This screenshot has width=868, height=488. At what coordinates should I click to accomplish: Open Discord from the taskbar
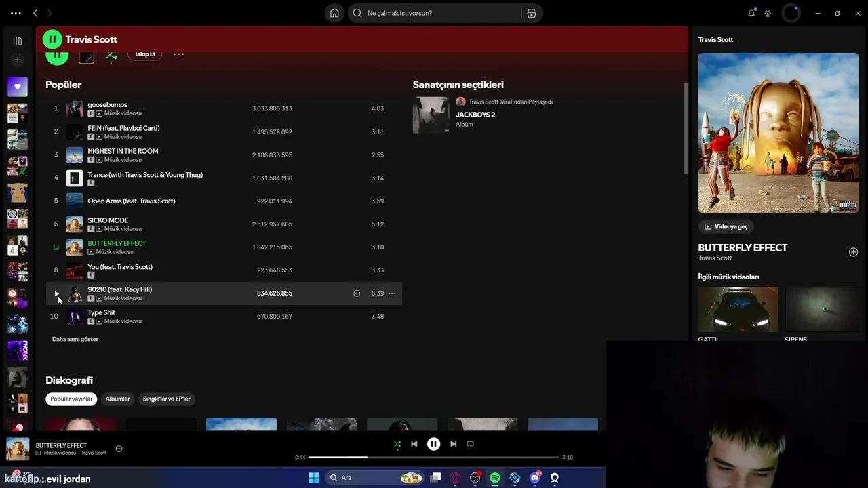(535, 478)
